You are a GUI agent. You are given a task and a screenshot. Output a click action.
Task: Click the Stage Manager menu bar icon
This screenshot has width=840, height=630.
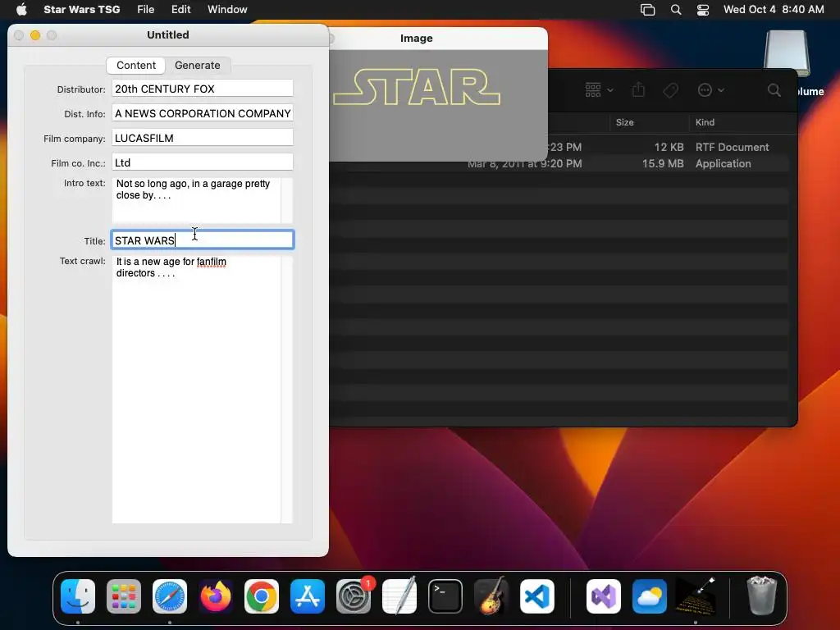click(x=648, y=10)
